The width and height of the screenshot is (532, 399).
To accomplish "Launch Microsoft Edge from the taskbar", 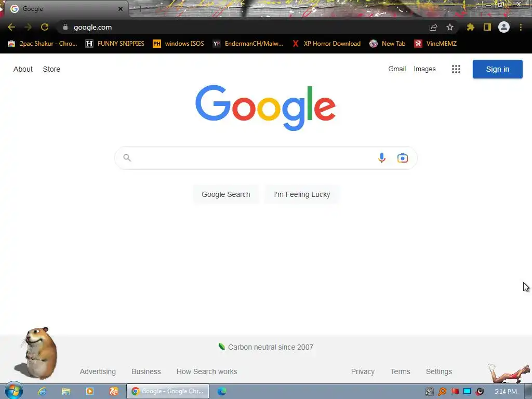I will pos(222,391).
